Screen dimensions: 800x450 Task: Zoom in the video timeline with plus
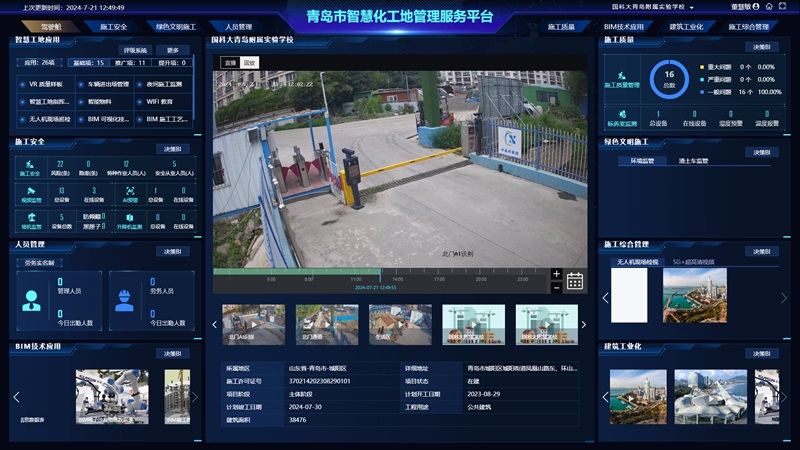557,273
